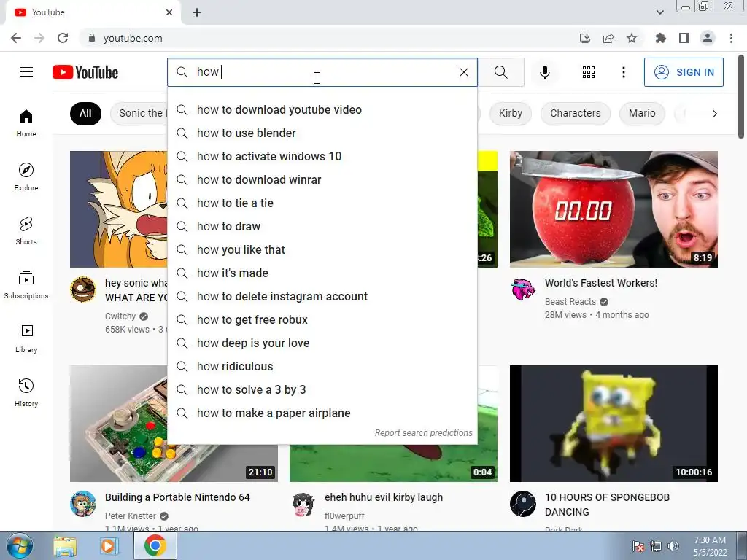Pick suggestion how you like that
This screenshot has width=747, height=560.
pos(322,249)
